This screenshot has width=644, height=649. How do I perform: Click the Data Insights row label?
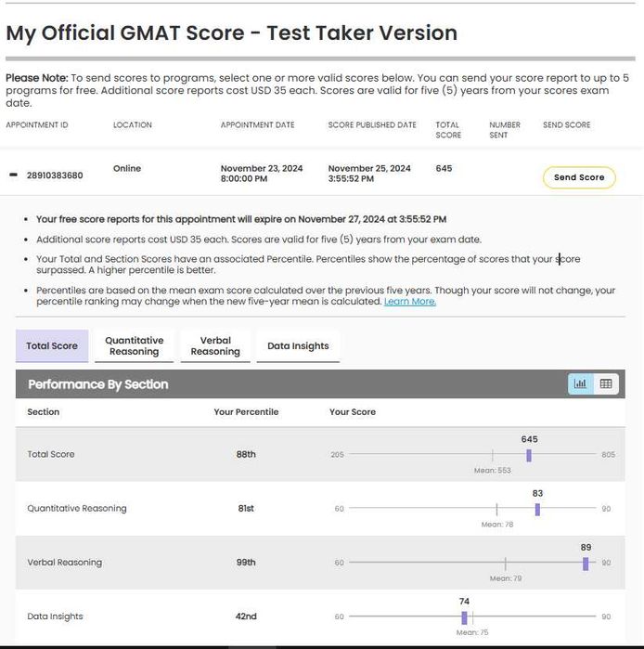[55, 617]
